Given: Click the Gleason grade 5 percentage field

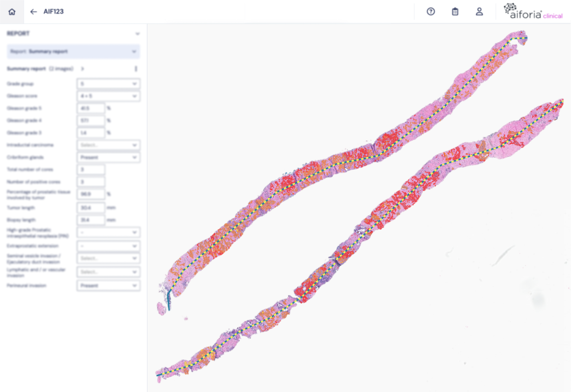Looking at the screenshot, I should pyautogui.click(x=91, y=108).
